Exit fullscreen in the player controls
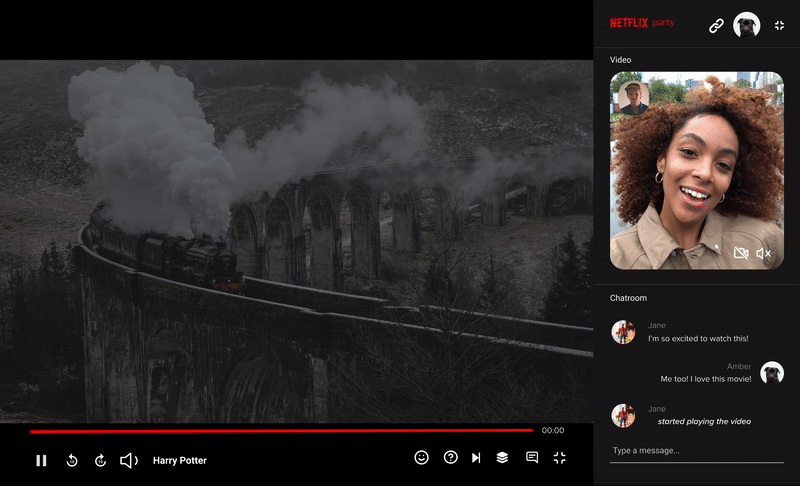Viewport: 800px width, 486px height. (560, 458)
